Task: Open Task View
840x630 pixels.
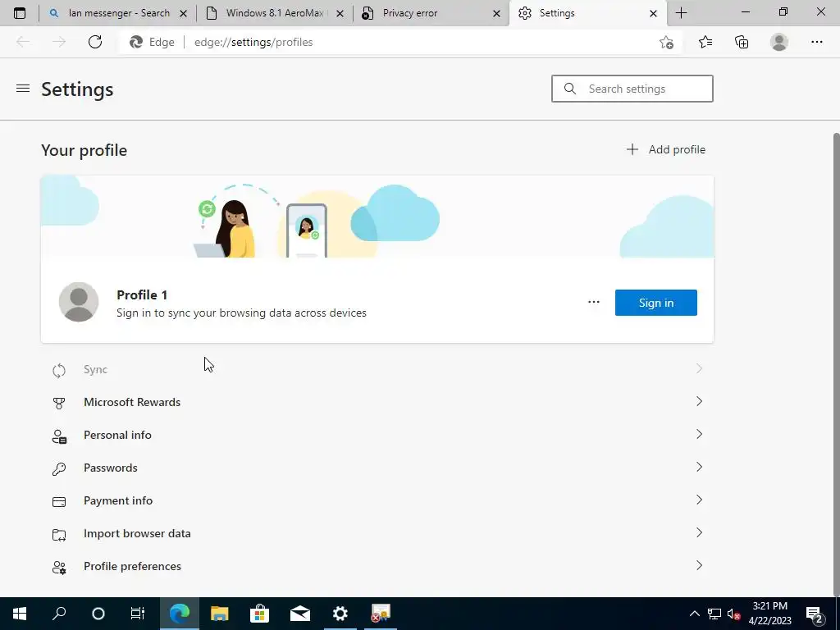Action: (x=138, y=614)
